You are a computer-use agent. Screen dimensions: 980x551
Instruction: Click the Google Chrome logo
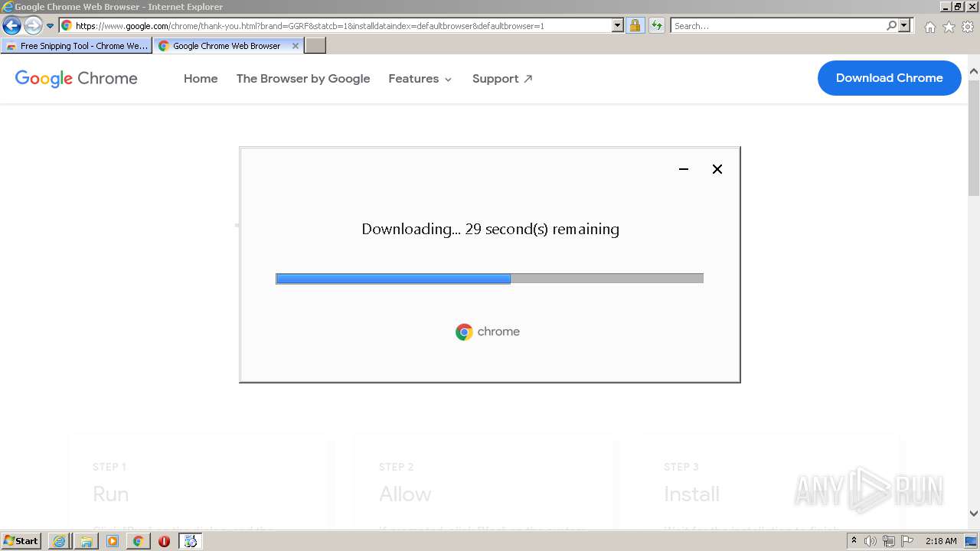[77, 78]
